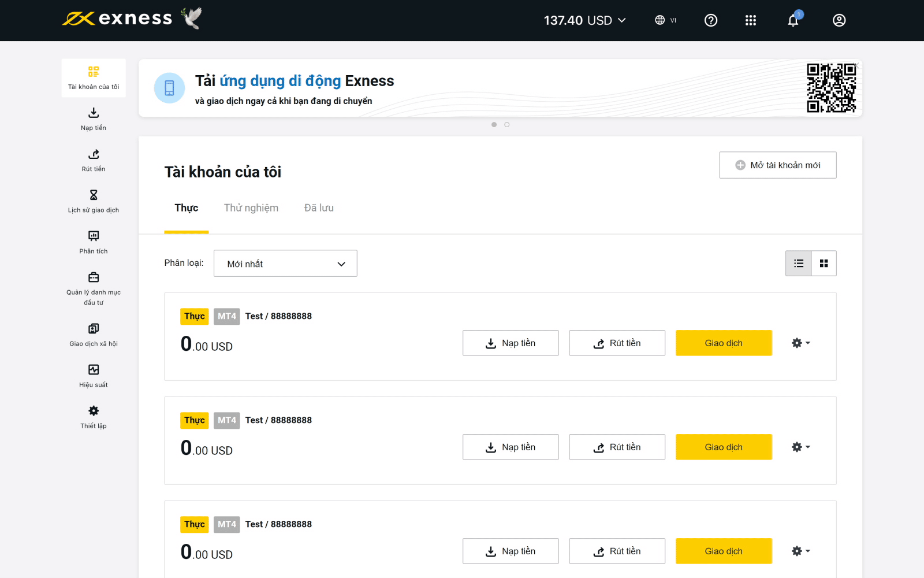
Task: Click Nạp tiền on the third account card
Action: coord(511,551)
